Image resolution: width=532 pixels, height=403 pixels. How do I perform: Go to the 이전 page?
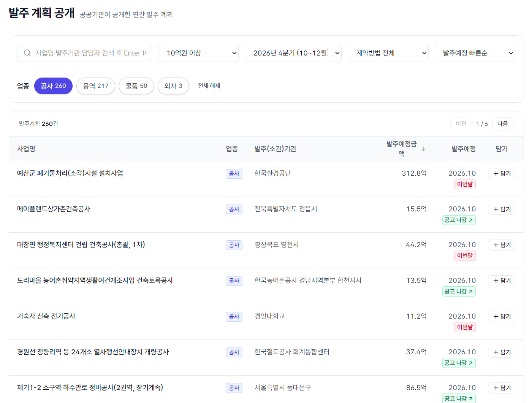461,124
